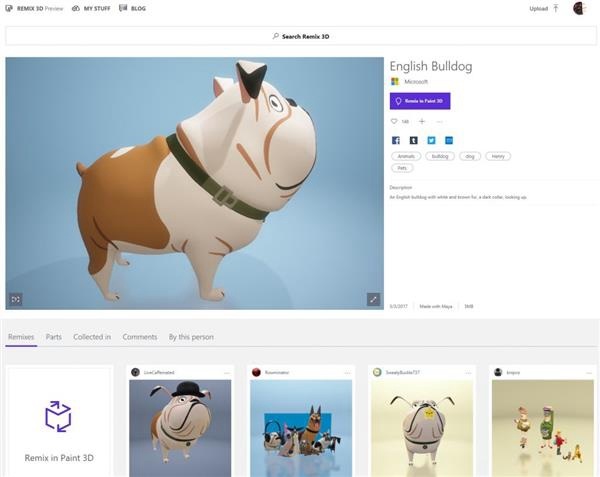Go to My Stuff

pyautogui.click(x=91, y=8)
